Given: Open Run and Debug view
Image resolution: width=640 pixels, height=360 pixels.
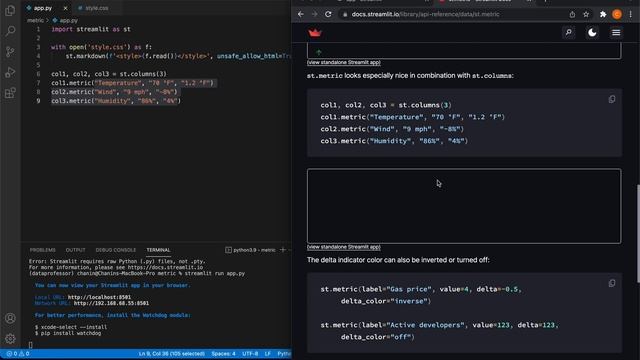Looking at the screenshot, I should coord(10,72).
